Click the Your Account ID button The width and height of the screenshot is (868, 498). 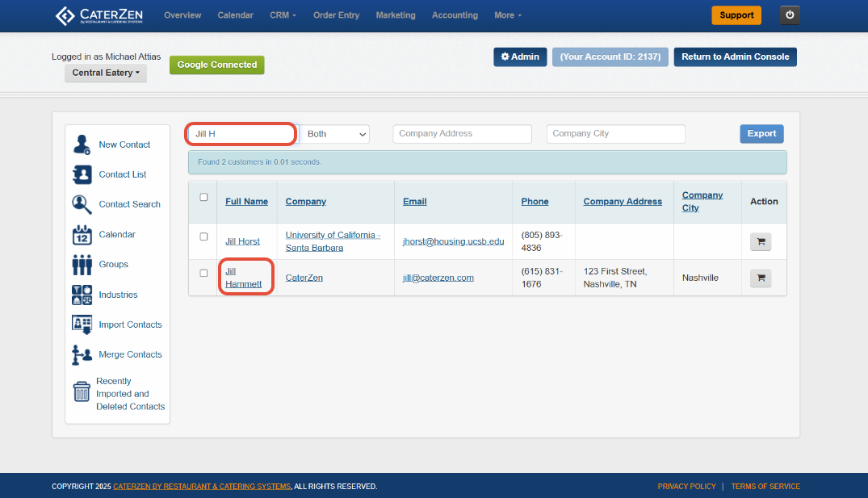(x=610, y=57)
